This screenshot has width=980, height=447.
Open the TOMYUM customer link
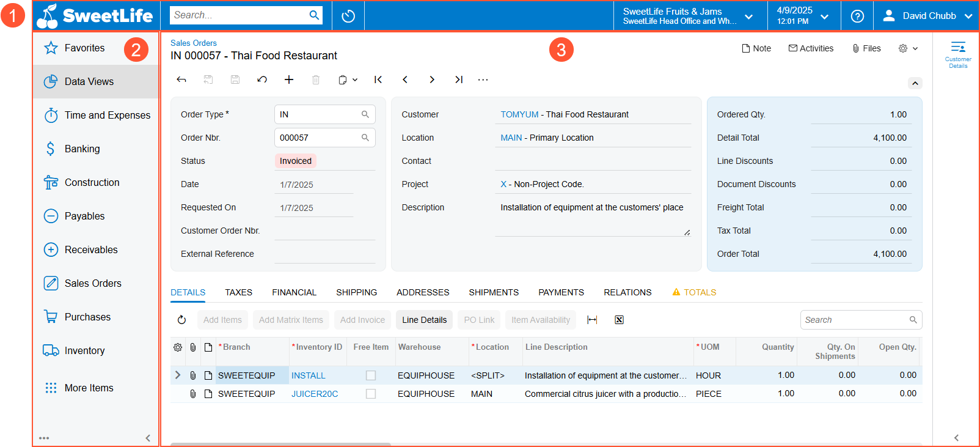click(519, 114)
